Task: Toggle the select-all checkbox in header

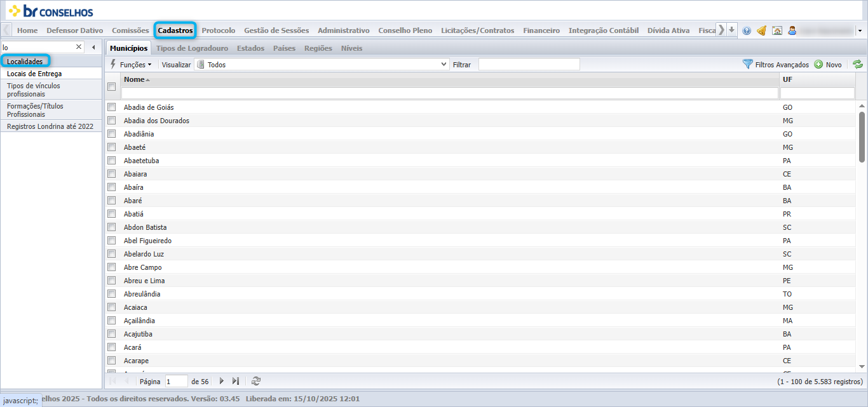Action: (x=112, y=86)
